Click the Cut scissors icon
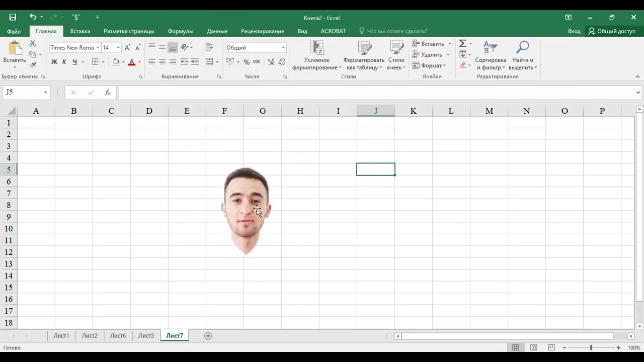Image resolution: width=644 pixels, height=362 pixels. coord(33,44)
